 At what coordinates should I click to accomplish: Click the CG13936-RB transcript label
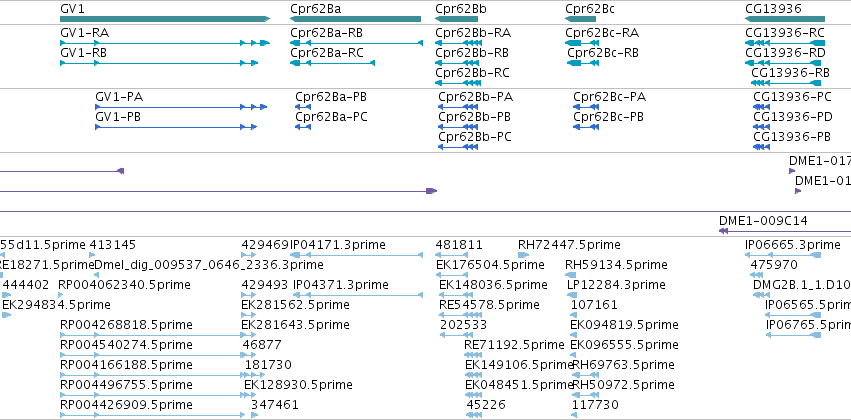coord(790,73)
